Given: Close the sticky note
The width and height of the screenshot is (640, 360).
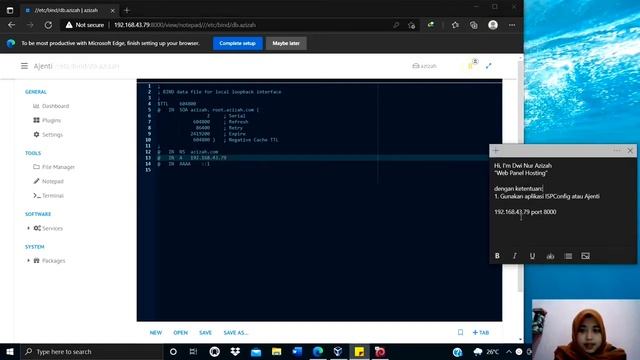Looking at the screenshot, I should [x=630, y=151].
